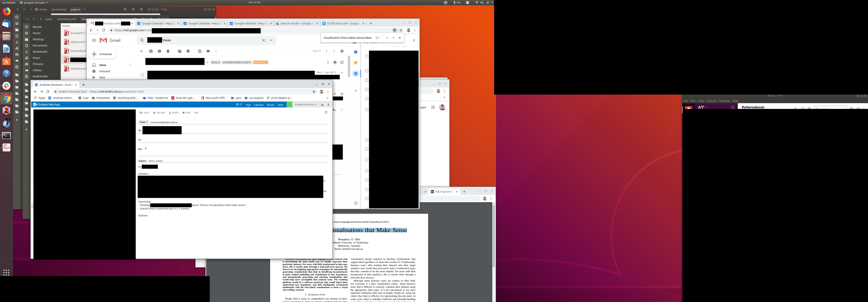Toggle the bookmark star in Outlook's address bar
The image size is (868, 302).
[x=314, y=92]
